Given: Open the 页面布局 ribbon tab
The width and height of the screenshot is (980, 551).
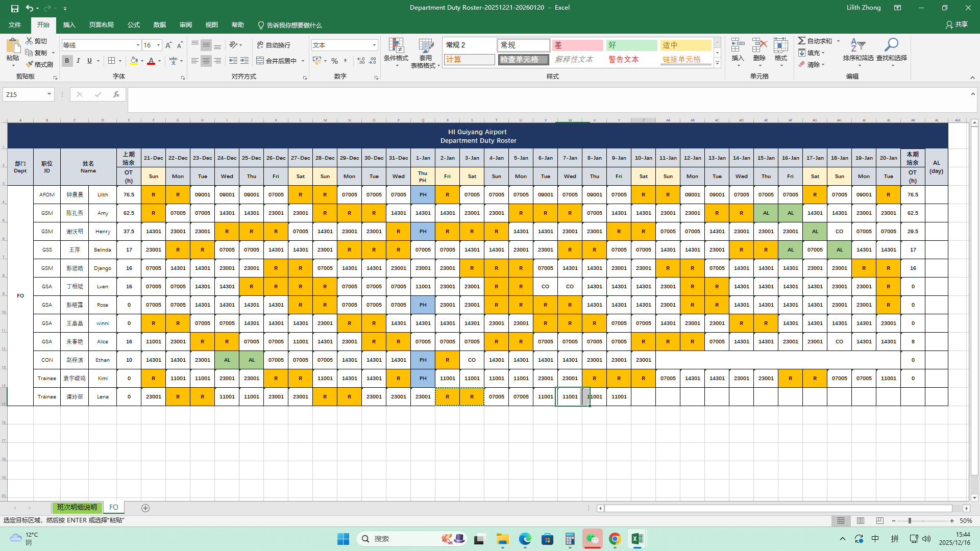Looking at the screenshot, I should click(x=101, y=25).
